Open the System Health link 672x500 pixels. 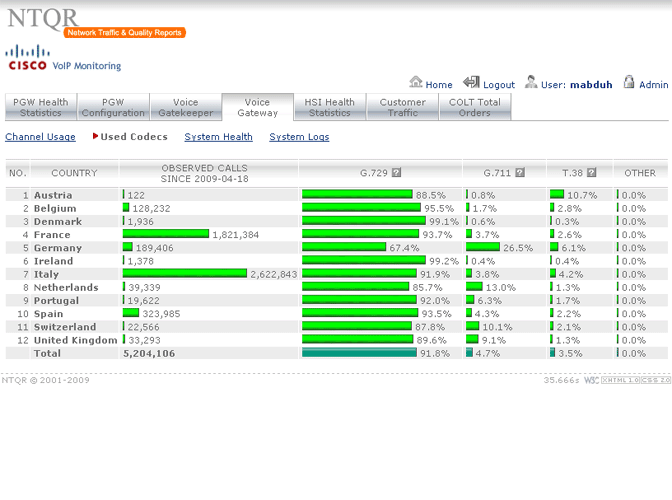pos(218,137)
